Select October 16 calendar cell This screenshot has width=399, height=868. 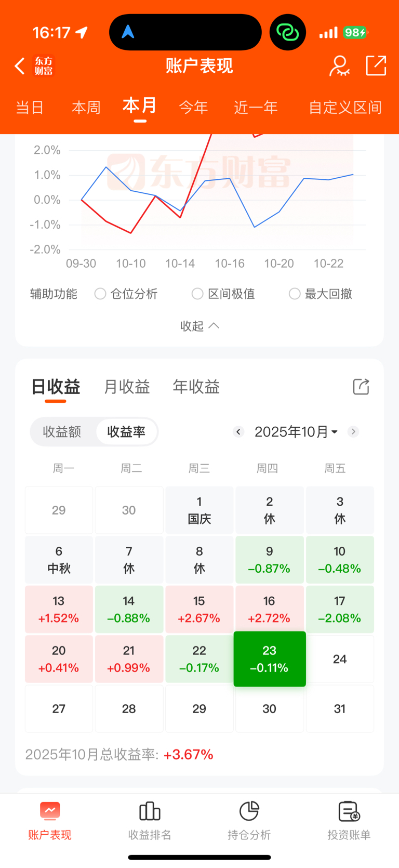click(269, 610)
